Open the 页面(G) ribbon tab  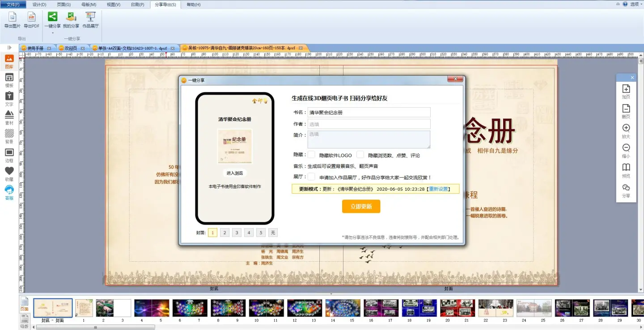click(x=64, y=4)
